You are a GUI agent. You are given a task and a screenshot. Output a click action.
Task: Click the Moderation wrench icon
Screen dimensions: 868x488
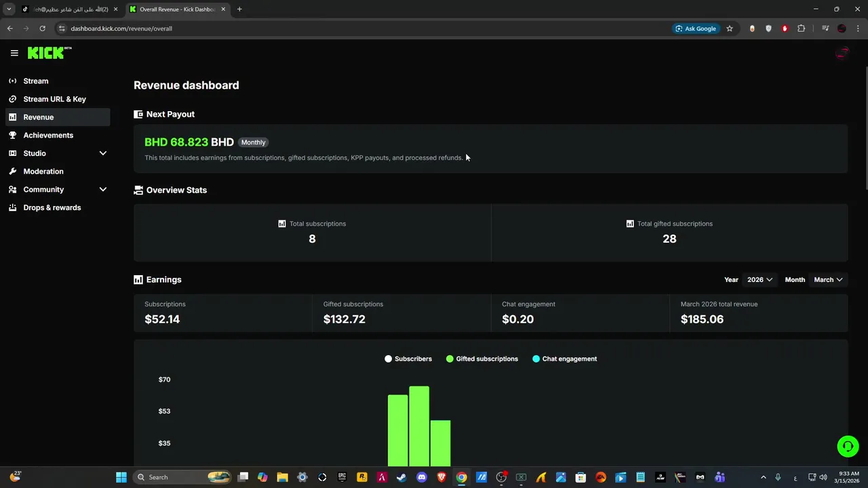point(12,171)
